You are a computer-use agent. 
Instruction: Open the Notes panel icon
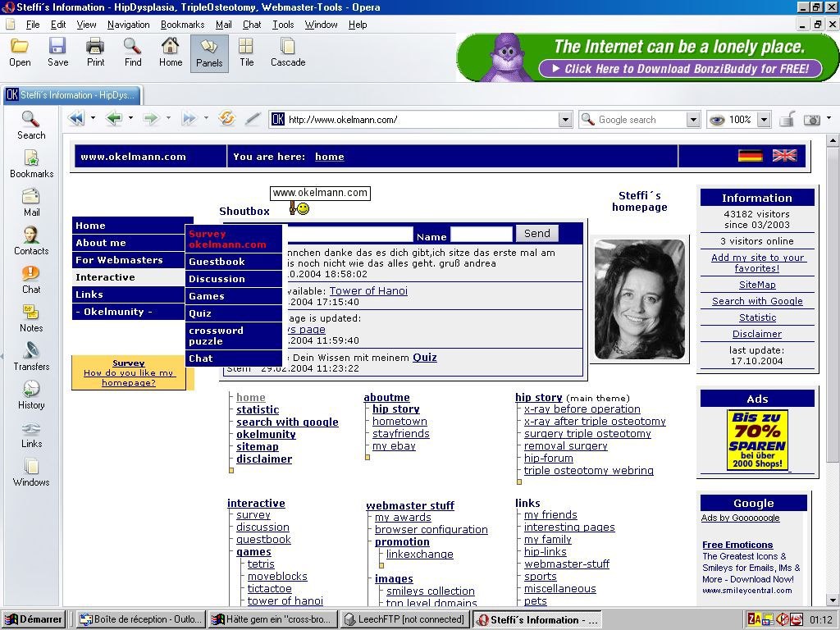31,318
